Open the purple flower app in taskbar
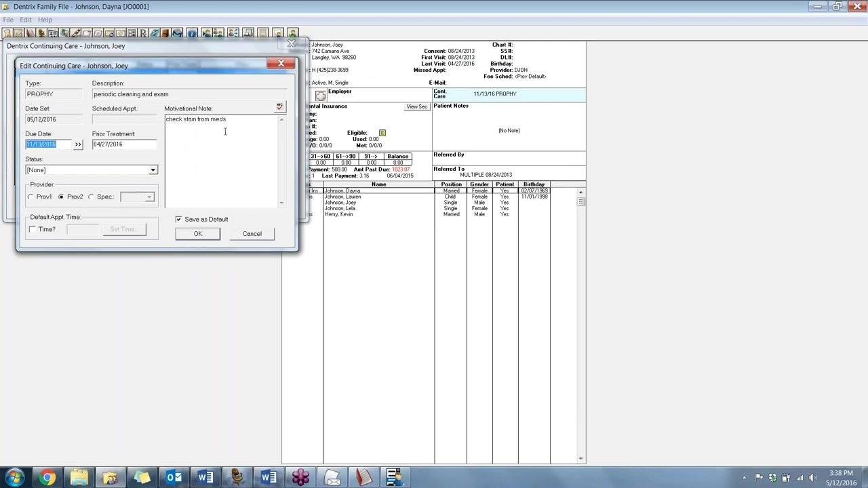 pos(300,477)
